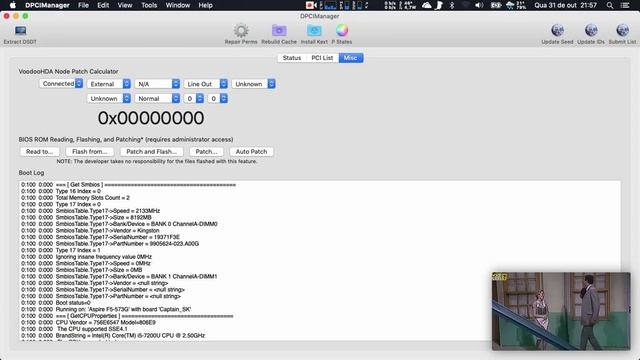Image resolution: width=640 pixels, height=360 pixels.
Task: Select the Misc tab
Action: [351, 58]
